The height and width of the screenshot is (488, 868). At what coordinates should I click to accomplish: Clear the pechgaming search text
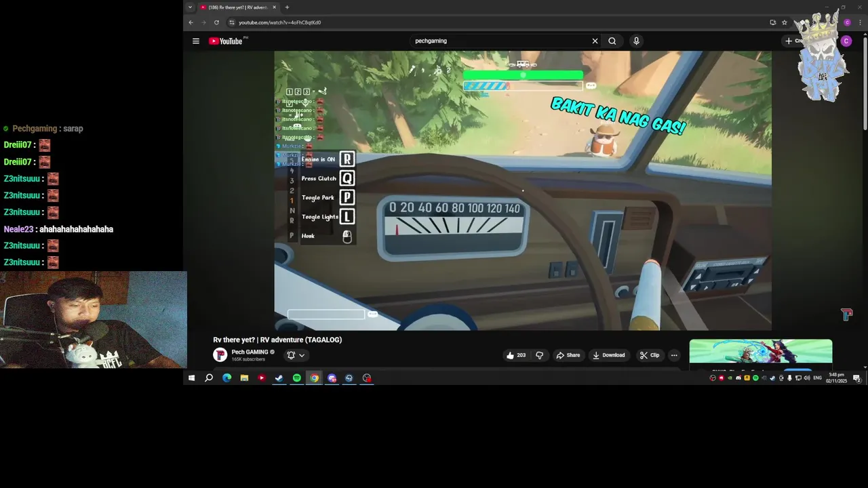(595, 41)
